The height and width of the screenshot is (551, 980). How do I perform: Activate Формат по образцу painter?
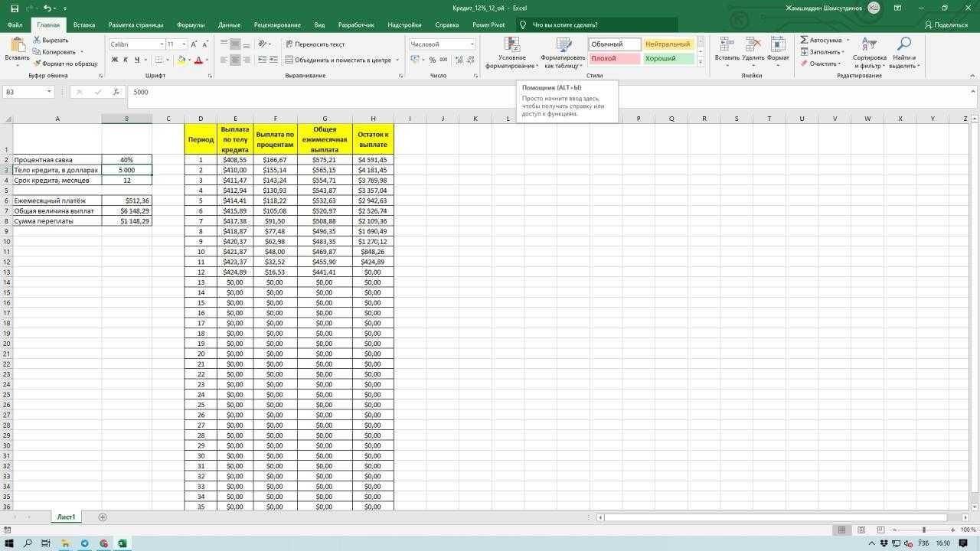[65, 64]
